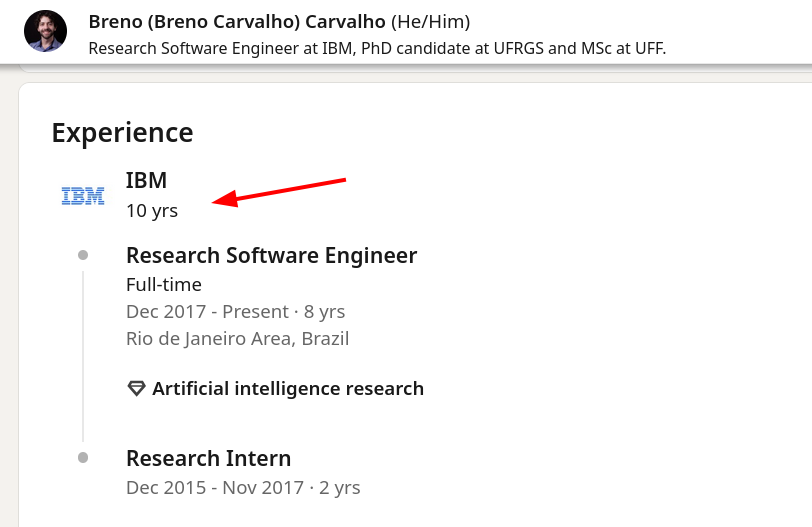The height and width of the screenshot is (527, 812).
Task: Click the IBM company logo
Action: tap(83, 196)
